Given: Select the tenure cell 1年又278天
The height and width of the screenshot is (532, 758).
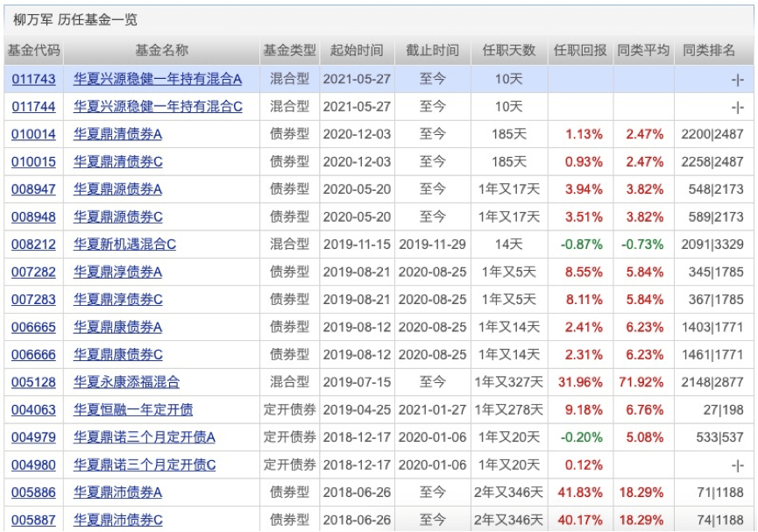Looking at the screenshot, I should click(x=509, y=409).
